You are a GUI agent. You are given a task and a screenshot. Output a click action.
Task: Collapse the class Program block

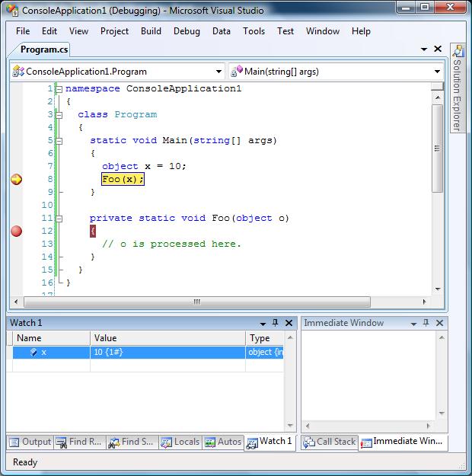[59, 115]
